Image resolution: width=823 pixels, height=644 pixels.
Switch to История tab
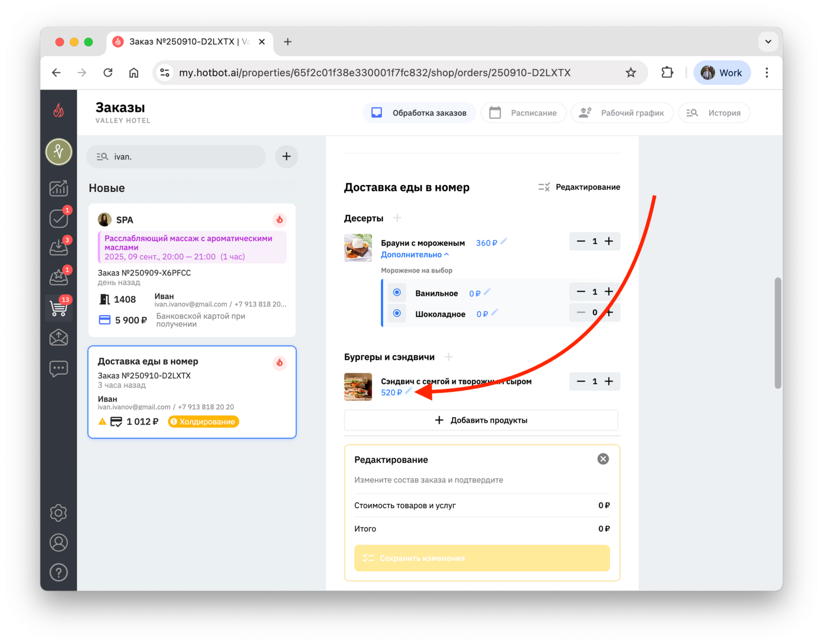tap(714, 113)
